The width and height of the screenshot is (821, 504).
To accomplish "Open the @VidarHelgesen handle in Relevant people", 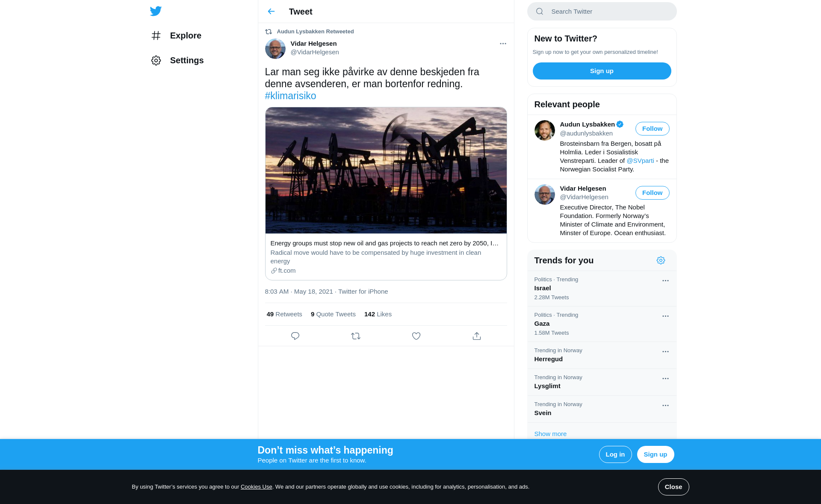I will (584, 197).
